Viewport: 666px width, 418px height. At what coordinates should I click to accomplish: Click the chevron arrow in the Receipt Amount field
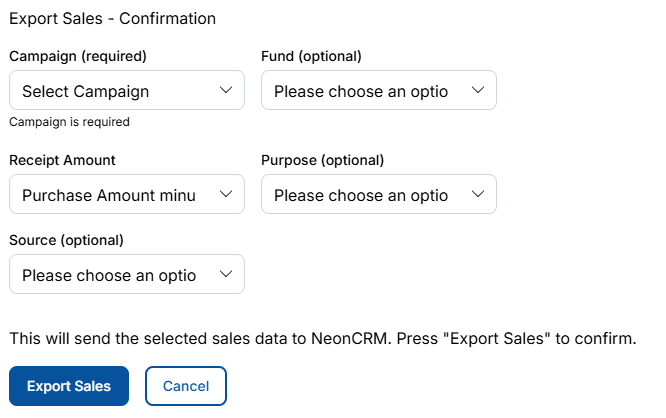(x=225, y=194)
